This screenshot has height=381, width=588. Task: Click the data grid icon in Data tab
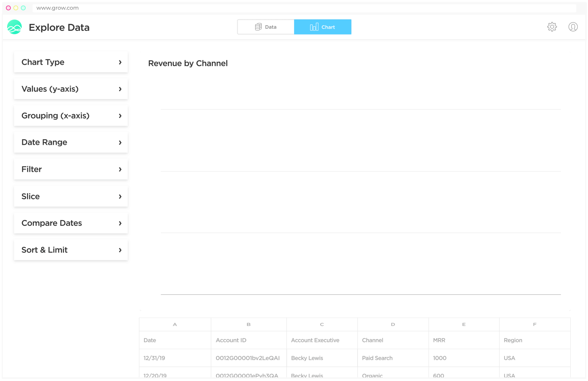coord(257,27)
